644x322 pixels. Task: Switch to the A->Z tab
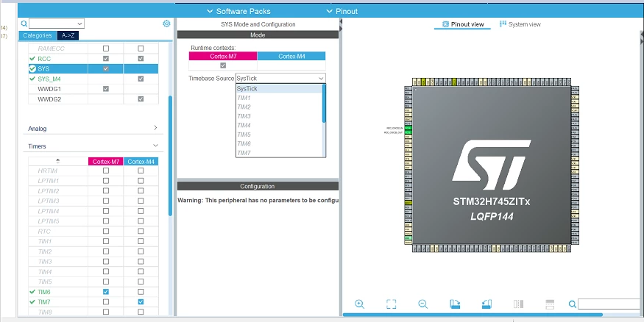68,35
